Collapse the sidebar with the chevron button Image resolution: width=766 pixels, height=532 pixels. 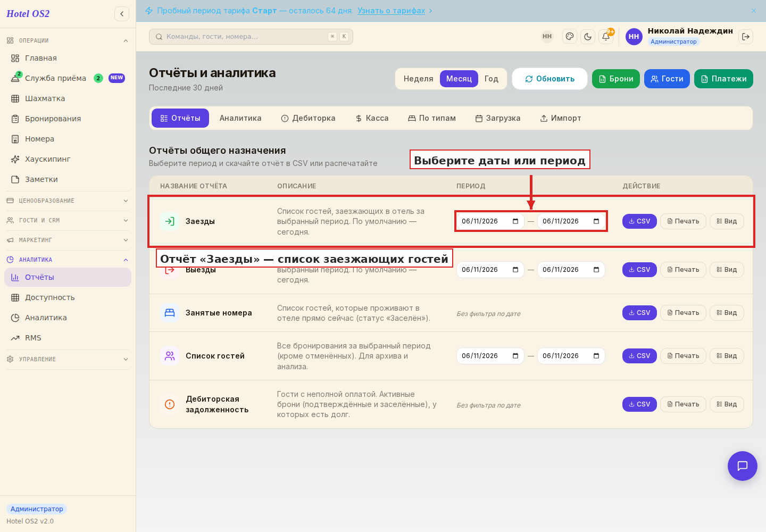pos(122,14)
